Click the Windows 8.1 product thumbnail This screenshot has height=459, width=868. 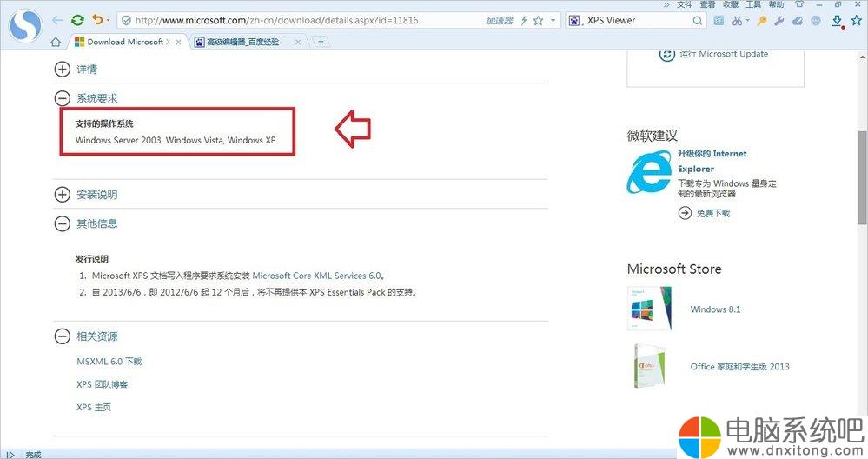[x=650, y=309]
